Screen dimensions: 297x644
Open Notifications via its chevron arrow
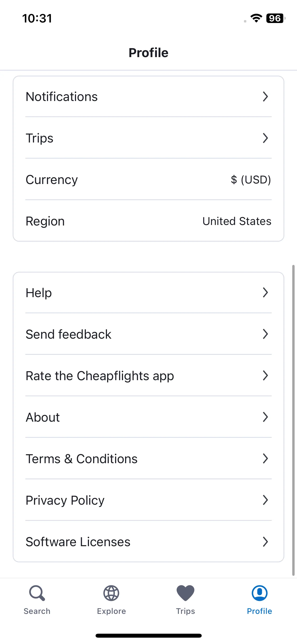(x=265, y=96)
